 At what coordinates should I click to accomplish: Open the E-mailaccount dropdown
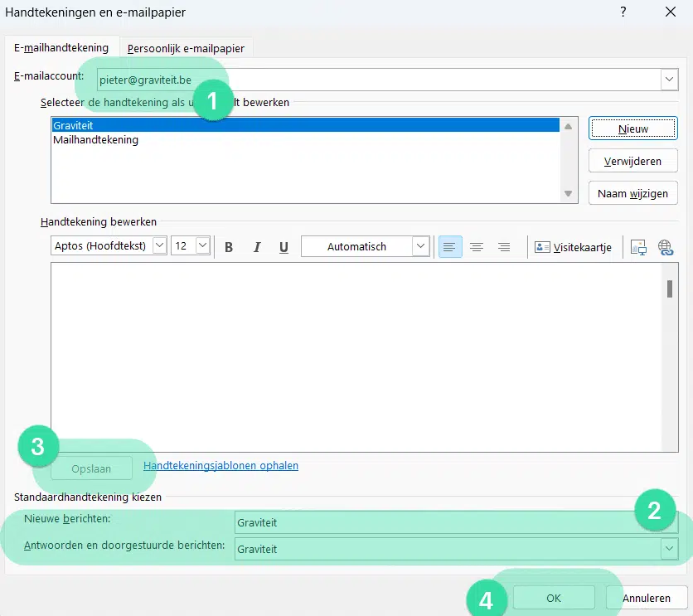pos(669,80)
